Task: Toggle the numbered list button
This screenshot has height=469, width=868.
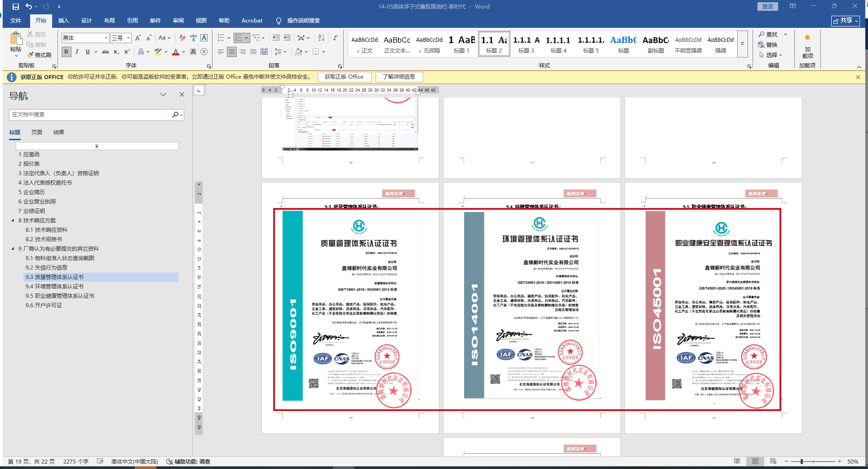Action: (x=239, y=38)
